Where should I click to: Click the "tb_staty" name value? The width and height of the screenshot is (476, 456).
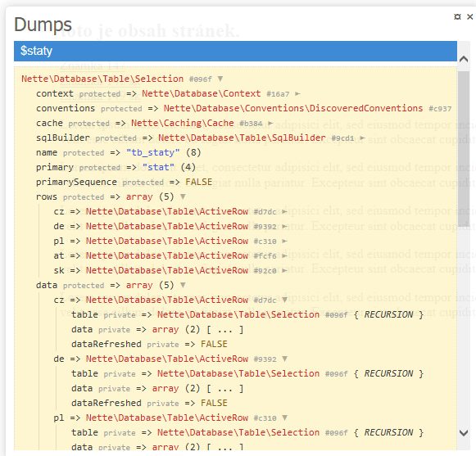tap(153, 152)
